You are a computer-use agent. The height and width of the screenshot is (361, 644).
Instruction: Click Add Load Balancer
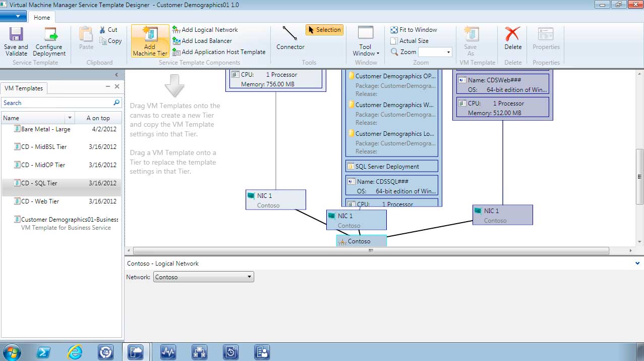point(202,41)
